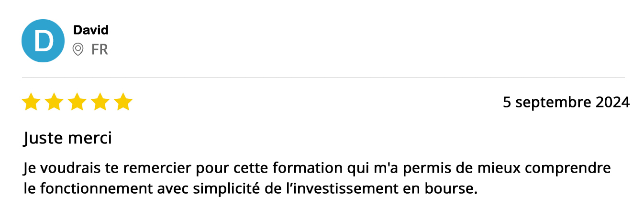The width and height of the screenshot is (644, 211).
Task: Click the blue D avatar circle
Action: (43, 41)
